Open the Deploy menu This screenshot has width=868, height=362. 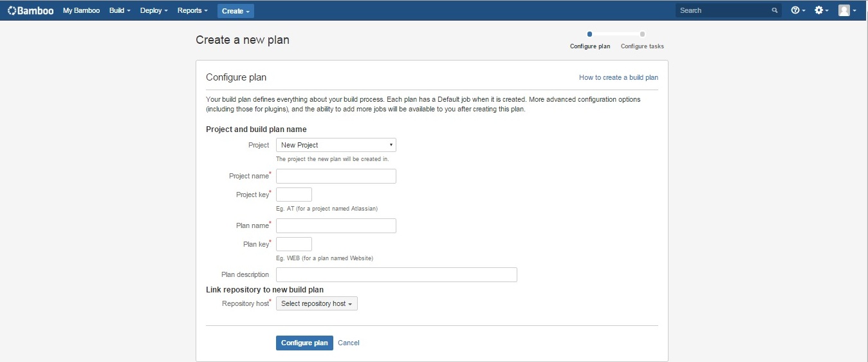click(154, 10)
